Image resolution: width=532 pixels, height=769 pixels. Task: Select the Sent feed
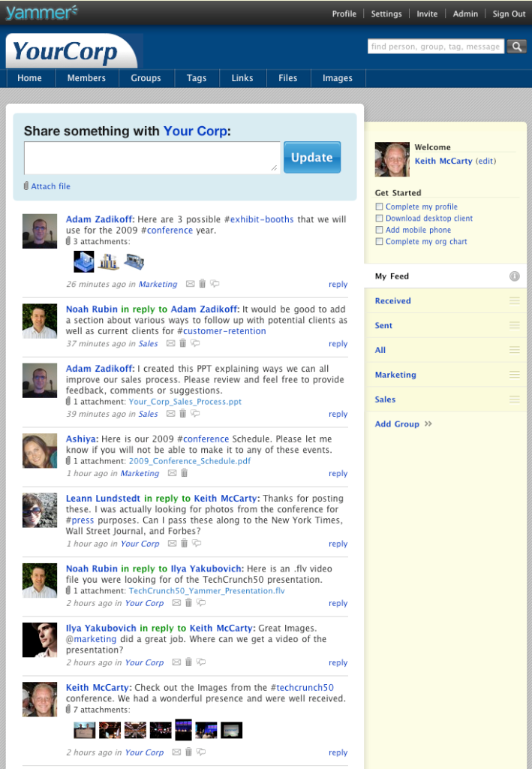[383, 325]
